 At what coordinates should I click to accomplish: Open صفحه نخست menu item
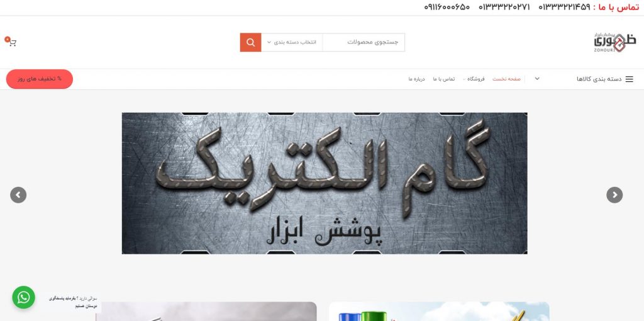tap(506, 79)
